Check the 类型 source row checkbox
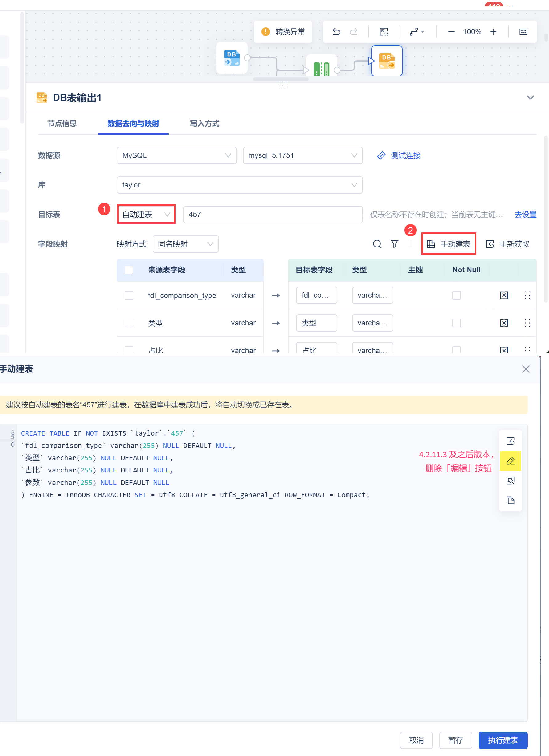The height and width of the screenshot is (756, 549). coord(129,323)
